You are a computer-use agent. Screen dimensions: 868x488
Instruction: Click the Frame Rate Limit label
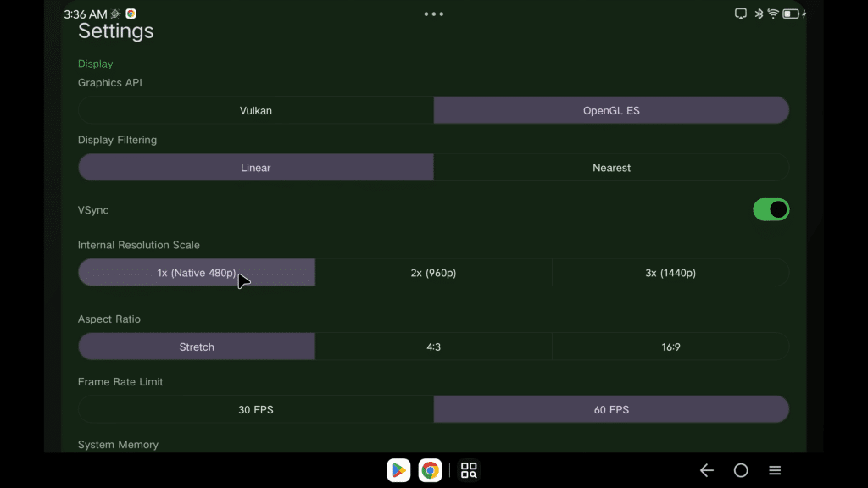click(120, 382)
